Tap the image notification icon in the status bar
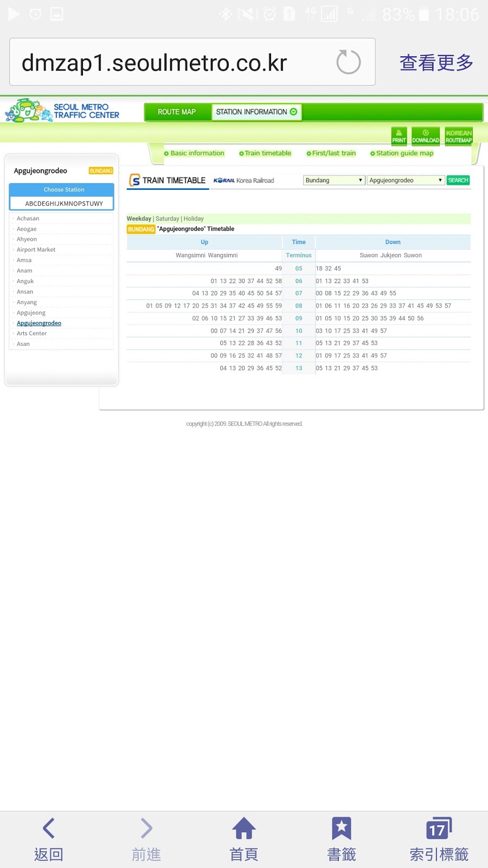This screenshot has width=488, height=868. pos(57,14)
